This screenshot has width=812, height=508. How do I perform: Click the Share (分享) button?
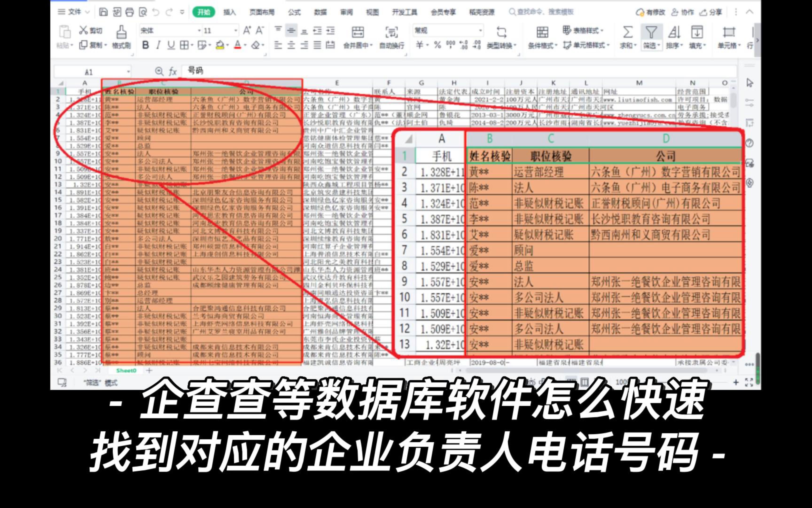pos(710,12)
